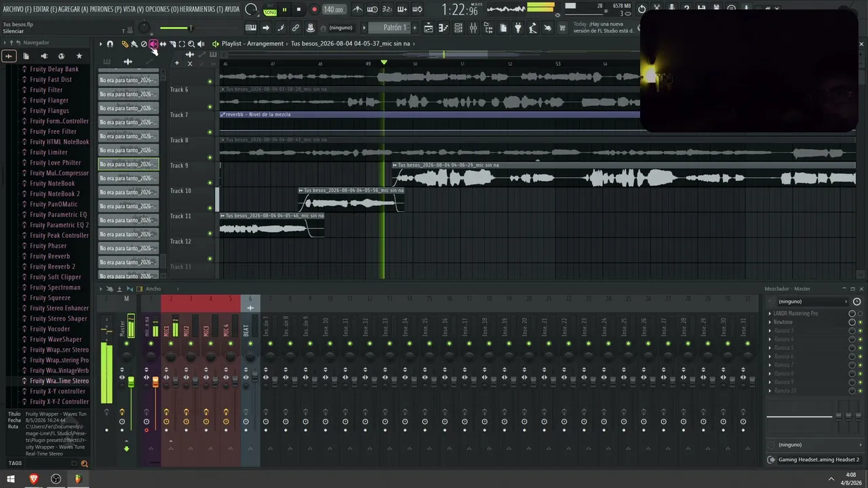868x488 pixels.
Task: Click the red record button
Action: [x=314, y=9]
